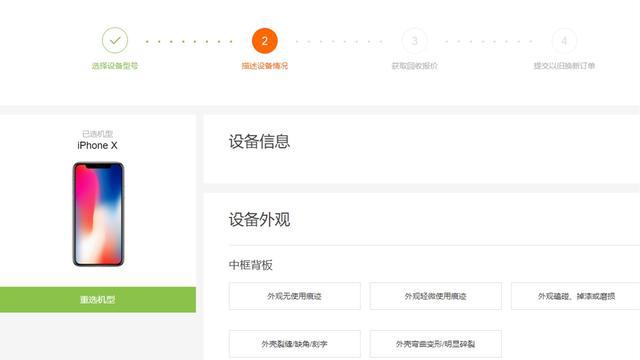Choose option 外观无使用痕迹
The width and height of the screenshot is (640, 360).
point(295,296)
